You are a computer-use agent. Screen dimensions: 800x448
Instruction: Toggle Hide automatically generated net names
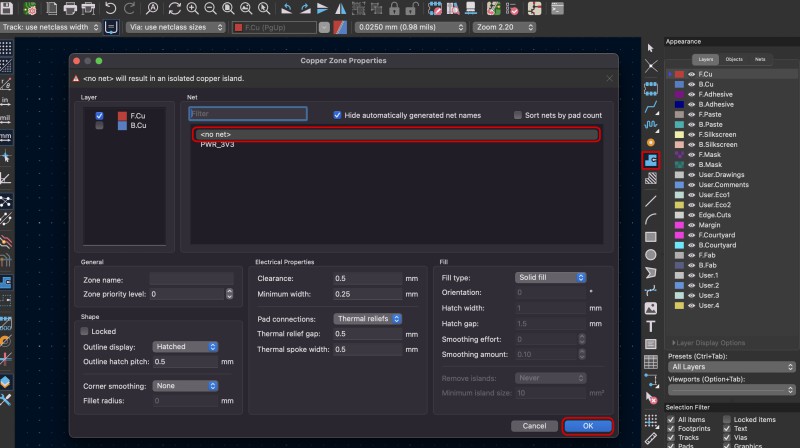338,115
